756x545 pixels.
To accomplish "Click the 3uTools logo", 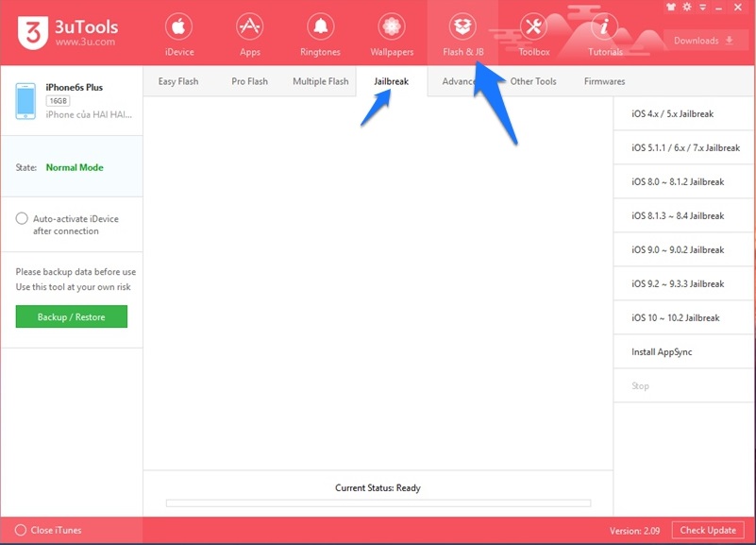I will tap(33, 32).
